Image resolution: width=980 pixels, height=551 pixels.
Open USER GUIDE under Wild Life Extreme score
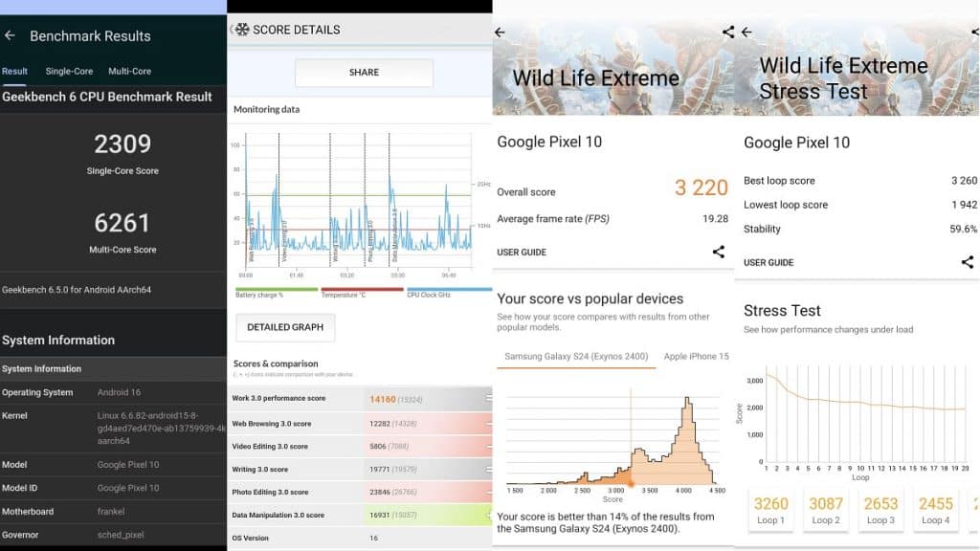pos(522,253)
